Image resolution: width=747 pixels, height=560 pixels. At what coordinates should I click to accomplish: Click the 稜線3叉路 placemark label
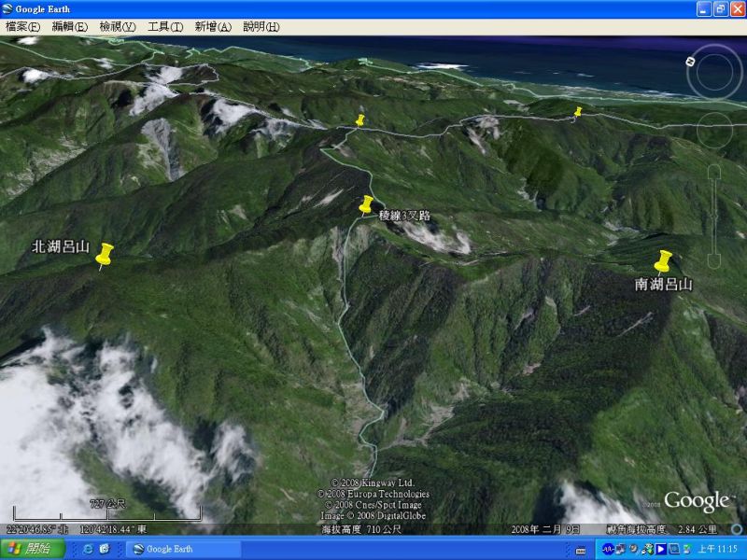(404, 216)
